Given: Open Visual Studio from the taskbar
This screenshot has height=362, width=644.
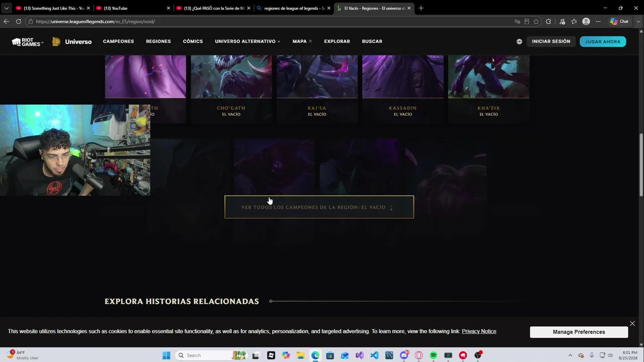Looking at the screenshot, I should coord(359,355).
